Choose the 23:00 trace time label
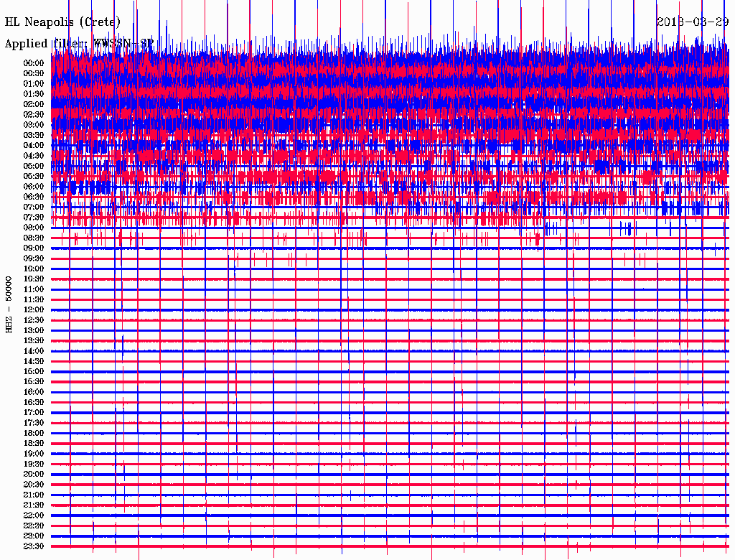Image resolution: width=735 pixels, height=560 pixels. [34, 536]
